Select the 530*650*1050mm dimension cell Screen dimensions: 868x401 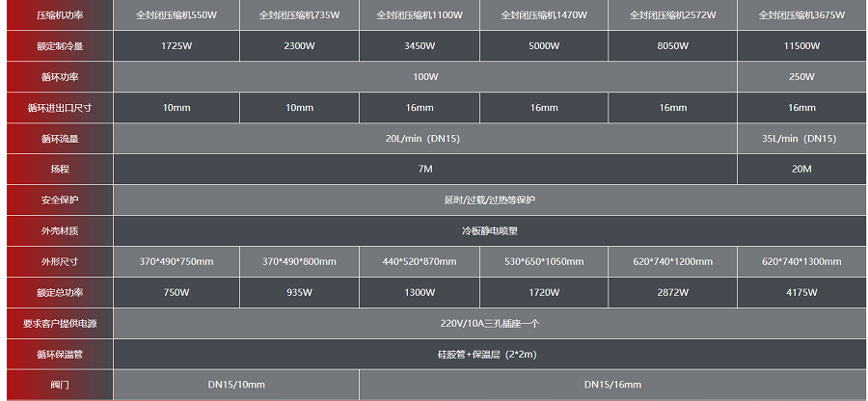pyautogui.click(x=545, y=262)
